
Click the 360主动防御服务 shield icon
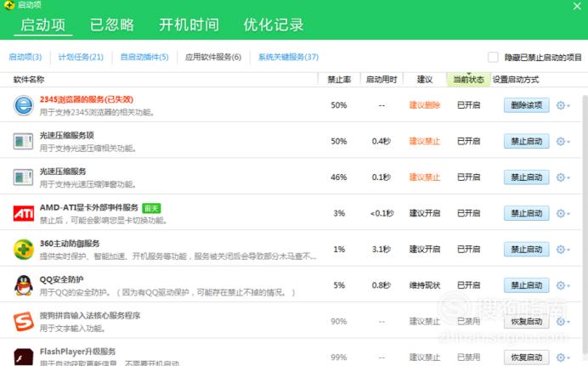24,250
